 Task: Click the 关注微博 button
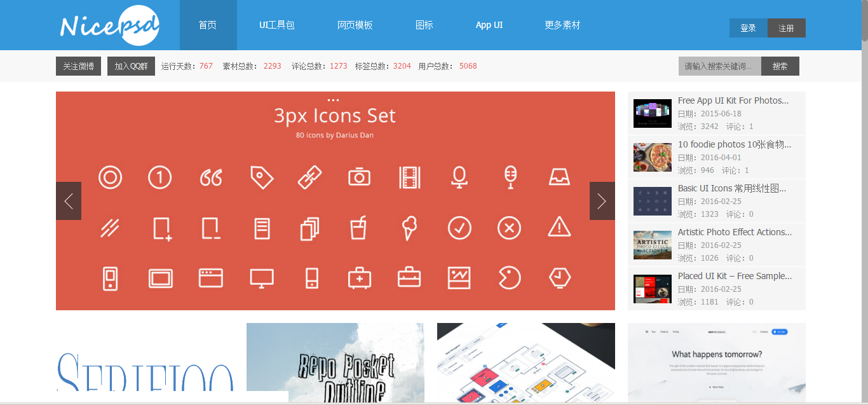78,66
